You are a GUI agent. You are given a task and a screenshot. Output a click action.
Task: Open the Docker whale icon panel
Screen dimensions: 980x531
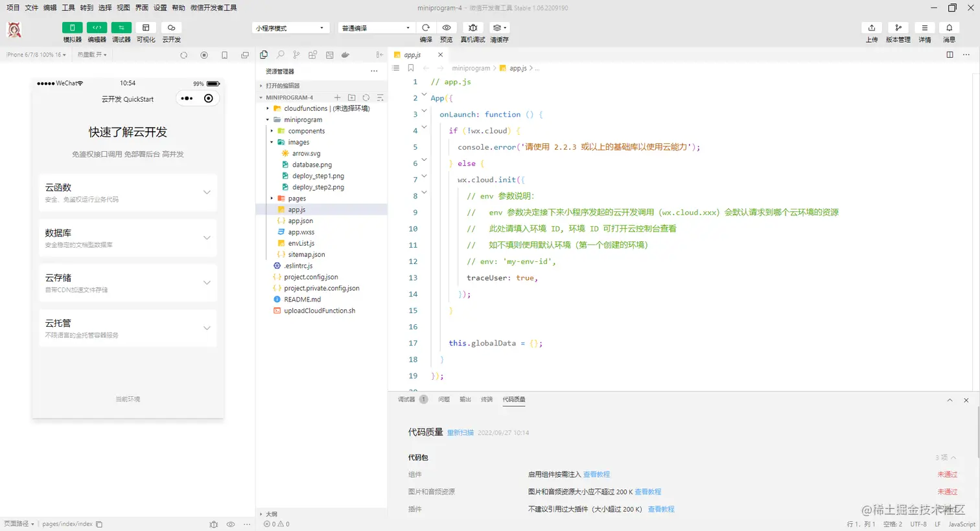tap(345, 55)
